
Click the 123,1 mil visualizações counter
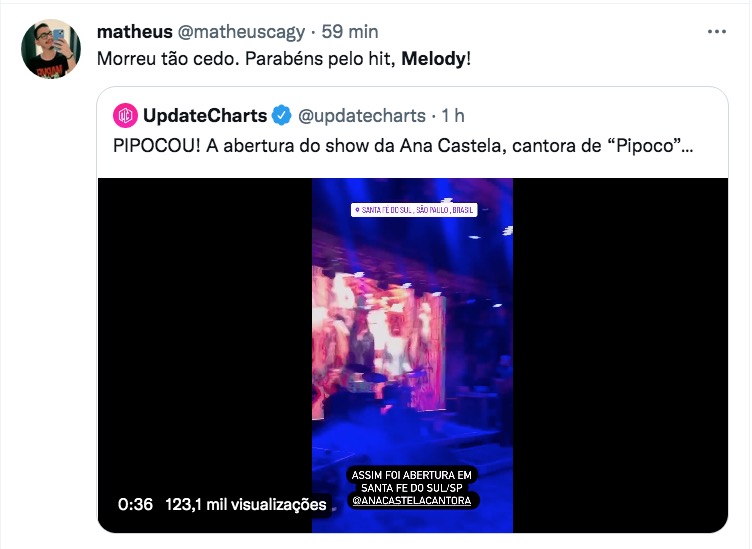tap(245, 505)
